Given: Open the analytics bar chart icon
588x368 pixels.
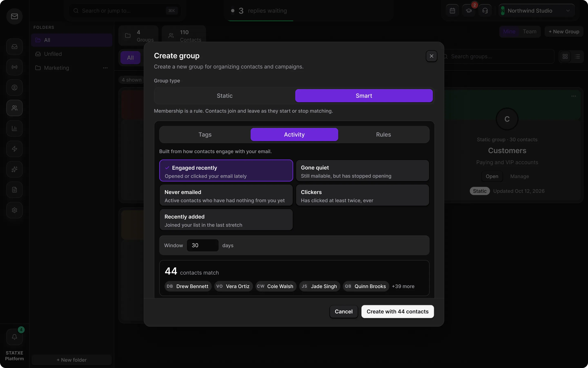Looking at the screenshot, I should point(14,128).
